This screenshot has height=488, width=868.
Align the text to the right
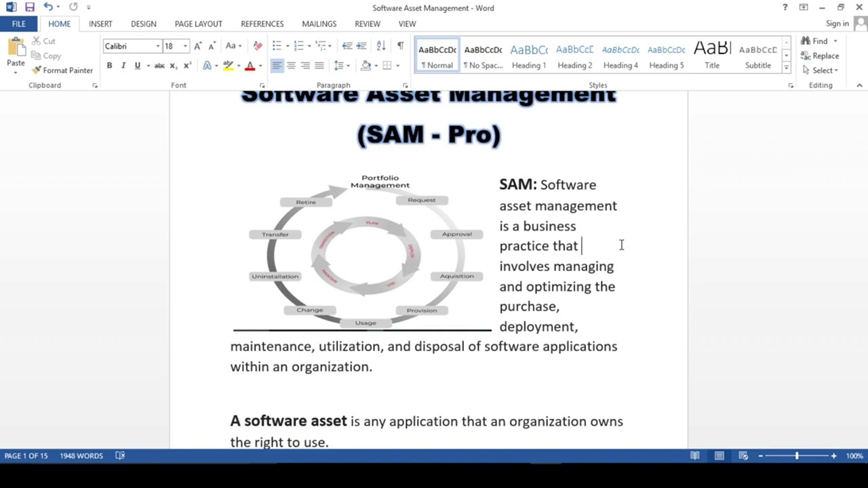(305, 66)
